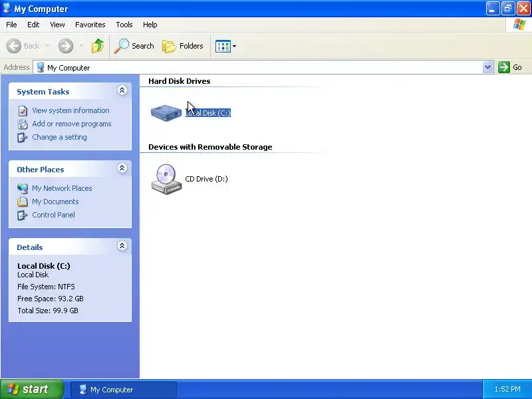Minimize the My Computer window

point(493,9)
